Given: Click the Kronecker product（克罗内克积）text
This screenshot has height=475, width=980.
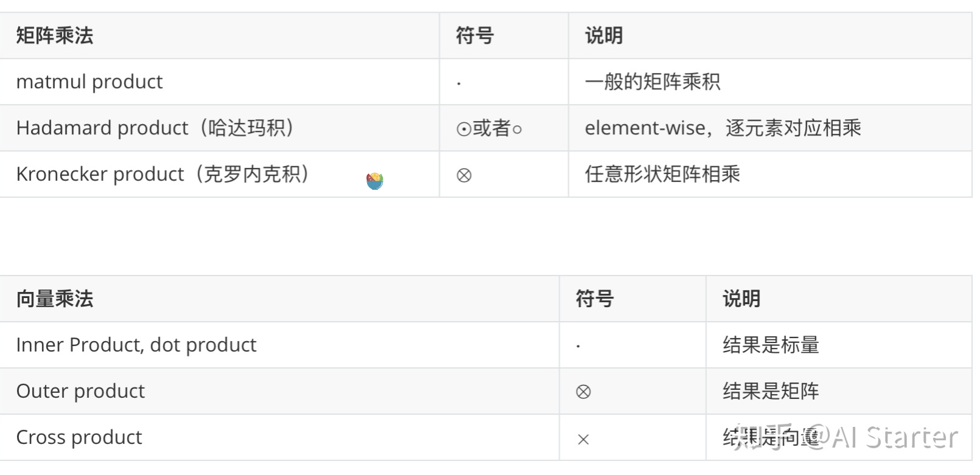Looking at the screenshot, I should 163,174.
